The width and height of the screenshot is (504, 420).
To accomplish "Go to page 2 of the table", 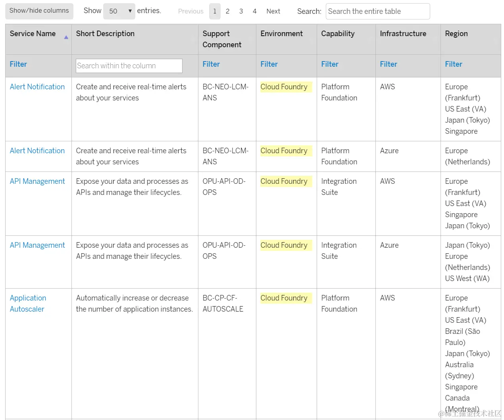I will pos(227,11).
